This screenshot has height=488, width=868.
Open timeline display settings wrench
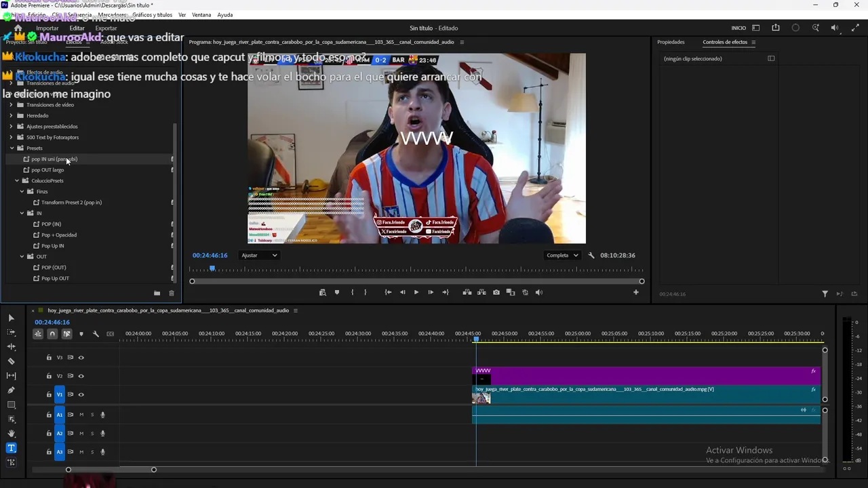(96, 333)
